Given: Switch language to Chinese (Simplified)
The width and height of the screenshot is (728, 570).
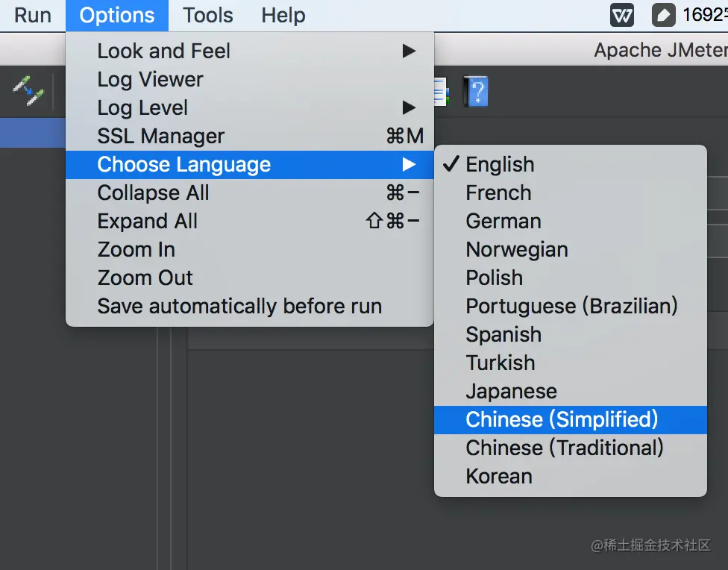Looking at the screenshot, I should (570, 419).
